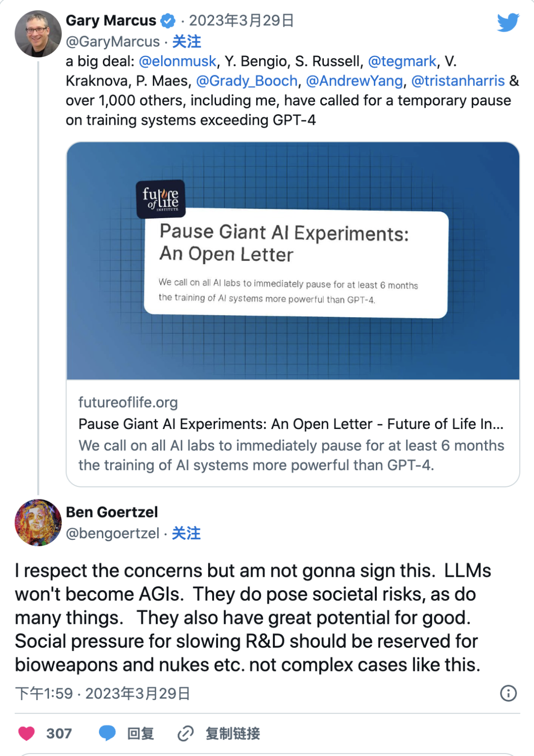Click the tweet timestamp 下午1:59 · 2023年3月29日
The width and height of the screenshot is (534, 756).
coord(102,693)
